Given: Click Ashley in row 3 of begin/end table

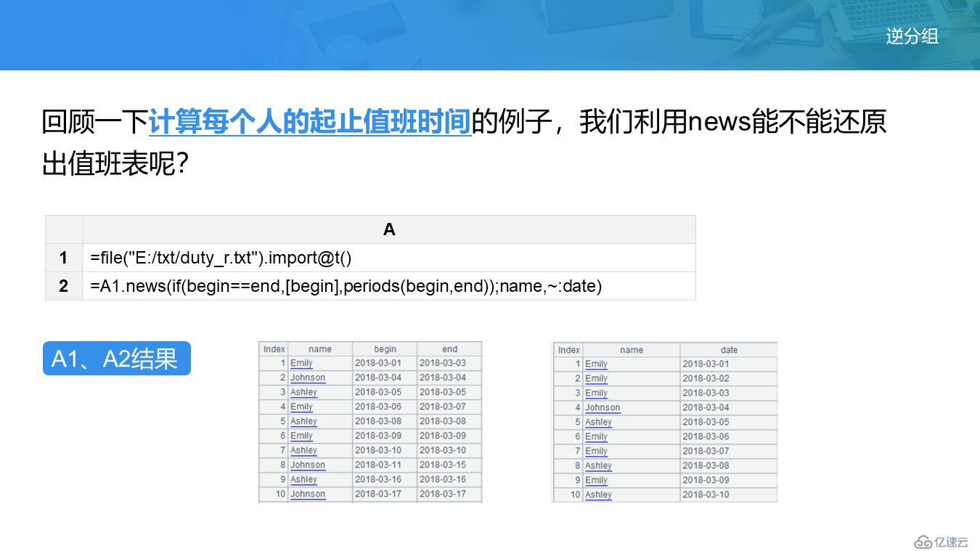Looking at the screenshot, I should click(303, 392).
